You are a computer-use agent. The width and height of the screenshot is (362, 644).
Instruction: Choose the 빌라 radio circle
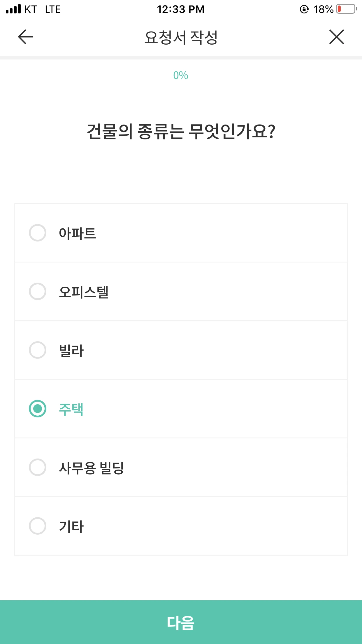pyautogui.click(x=38, y=350)
